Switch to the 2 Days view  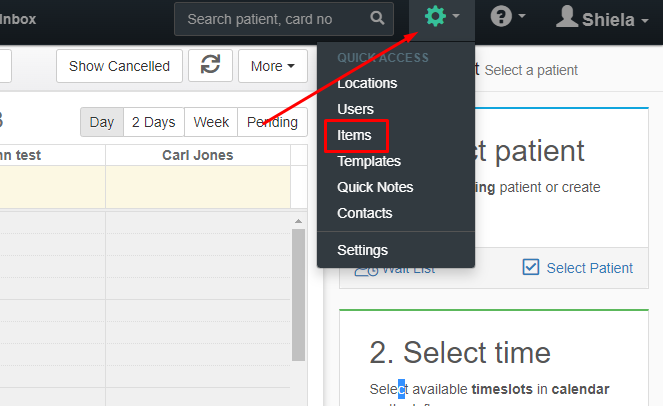(x=153, y=122)
